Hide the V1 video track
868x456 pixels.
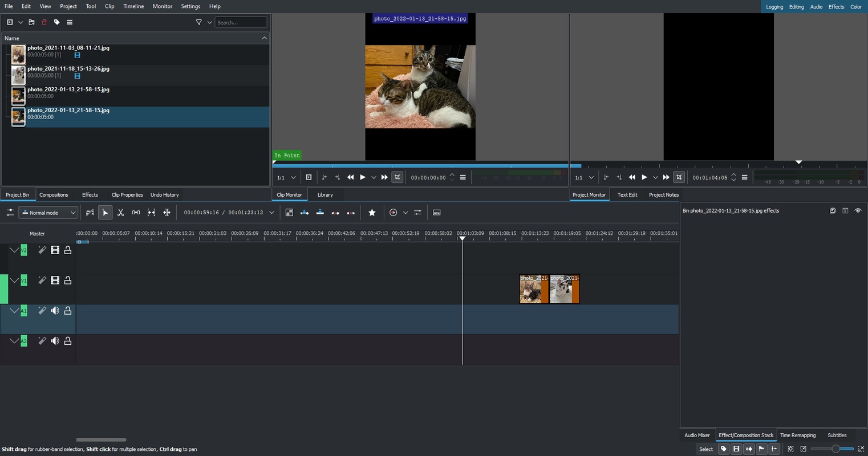coord(55,280)
